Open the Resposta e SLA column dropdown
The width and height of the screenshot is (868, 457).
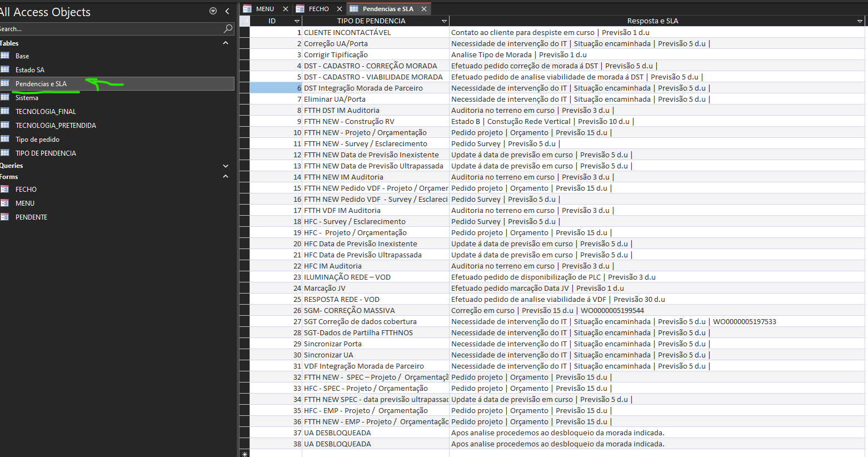pyautogui.click(x=860, y=21)
